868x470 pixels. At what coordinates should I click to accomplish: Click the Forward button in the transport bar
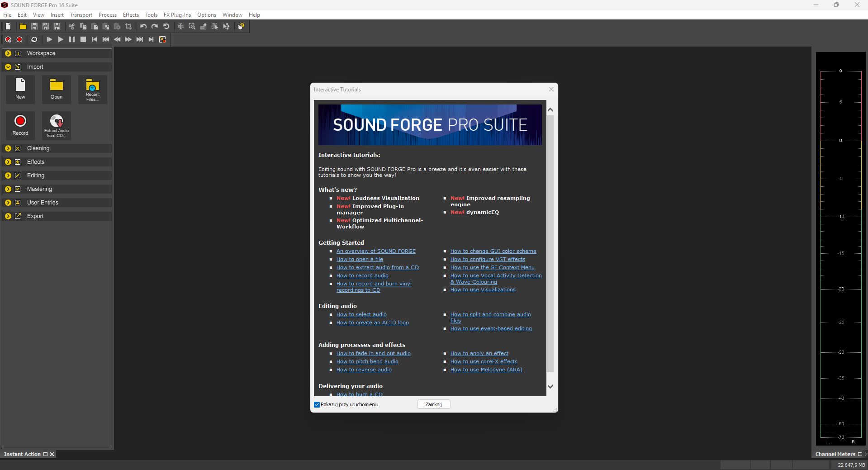128,39
